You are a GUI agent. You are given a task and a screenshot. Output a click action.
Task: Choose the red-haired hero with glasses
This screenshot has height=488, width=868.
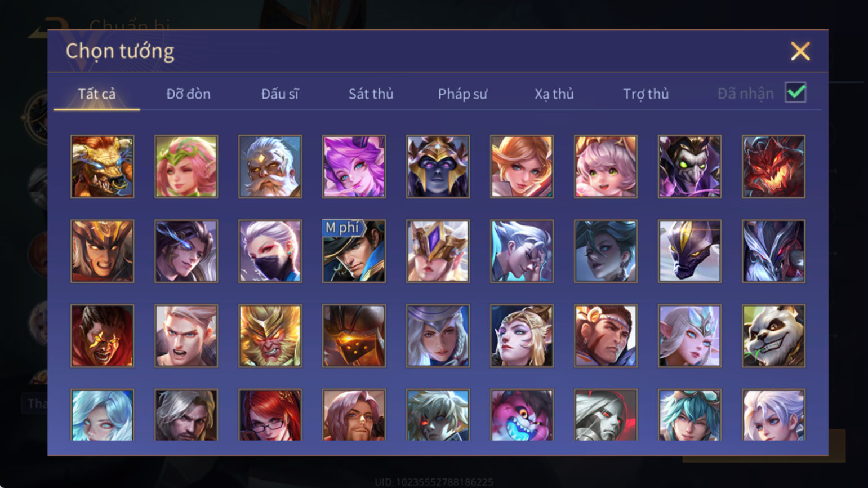(270, 415)
